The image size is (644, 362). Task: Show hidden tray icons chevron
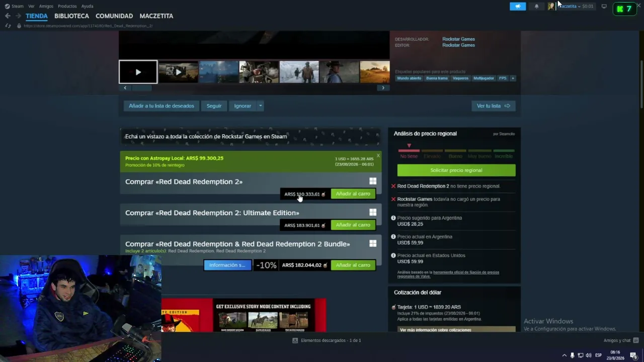[x=564, y=355]
